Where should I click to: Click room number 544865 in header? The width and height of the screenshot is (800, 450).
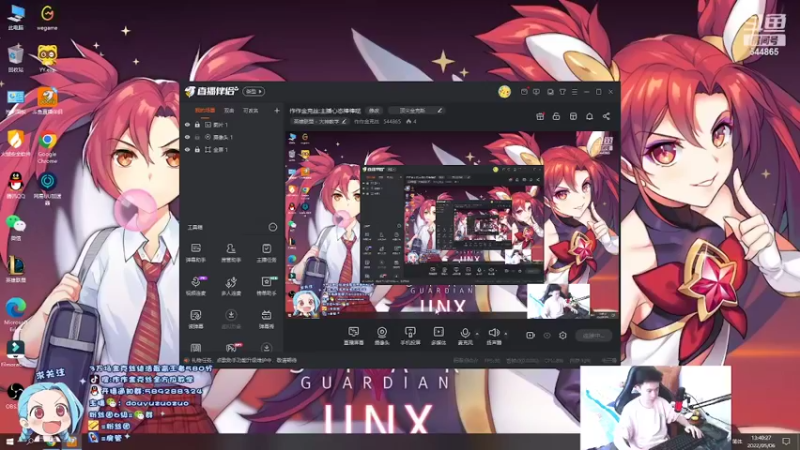coord(392,121)
